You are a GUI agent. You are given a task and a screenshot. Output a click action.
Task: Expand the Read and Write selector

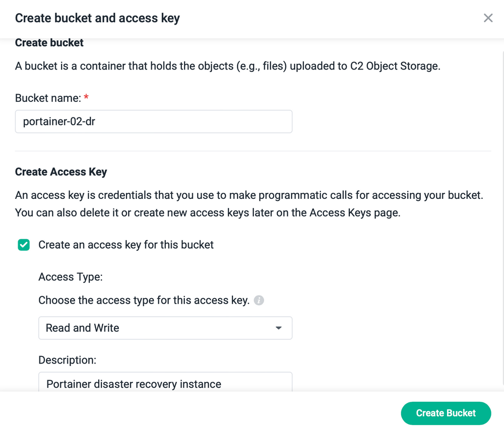[165, 328]
